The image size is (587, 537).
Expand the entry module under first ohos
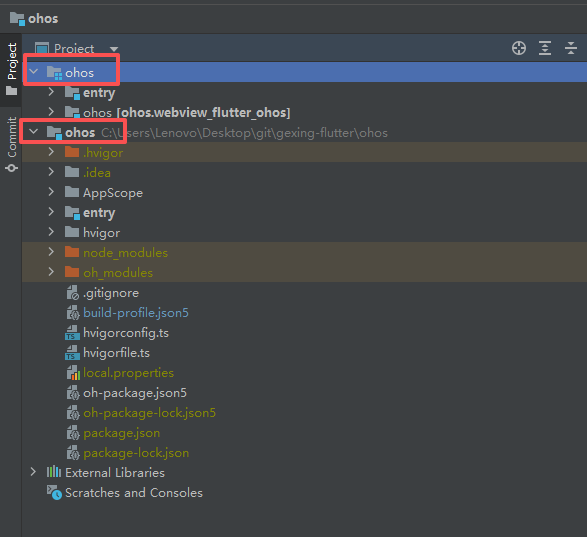pos(51,92)
